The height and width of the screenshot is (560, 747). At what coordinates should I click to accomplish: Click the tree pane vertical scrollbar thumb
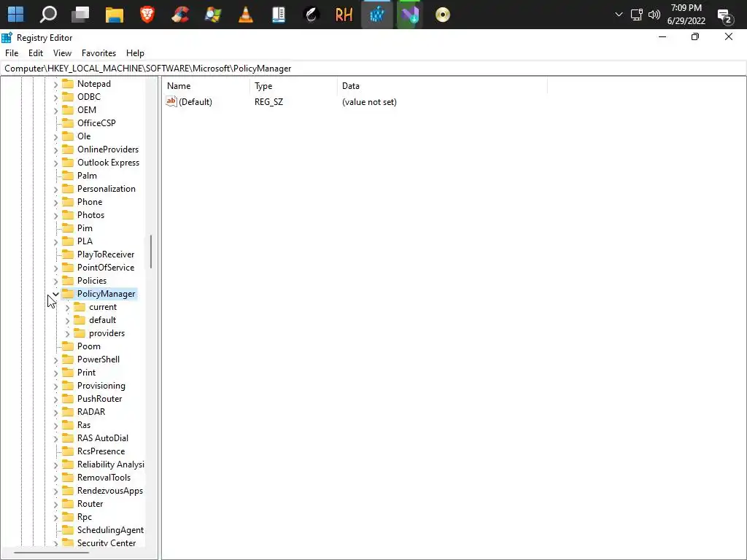pyautogui.click(x=151, y=252)
